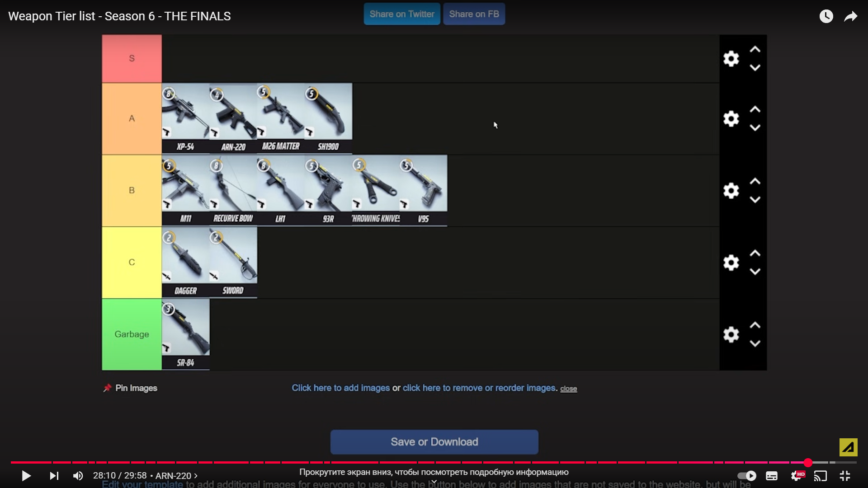Select the green Garbage tier label
The height and width of the screenshot is (488, 868).
tap(132, 334)
